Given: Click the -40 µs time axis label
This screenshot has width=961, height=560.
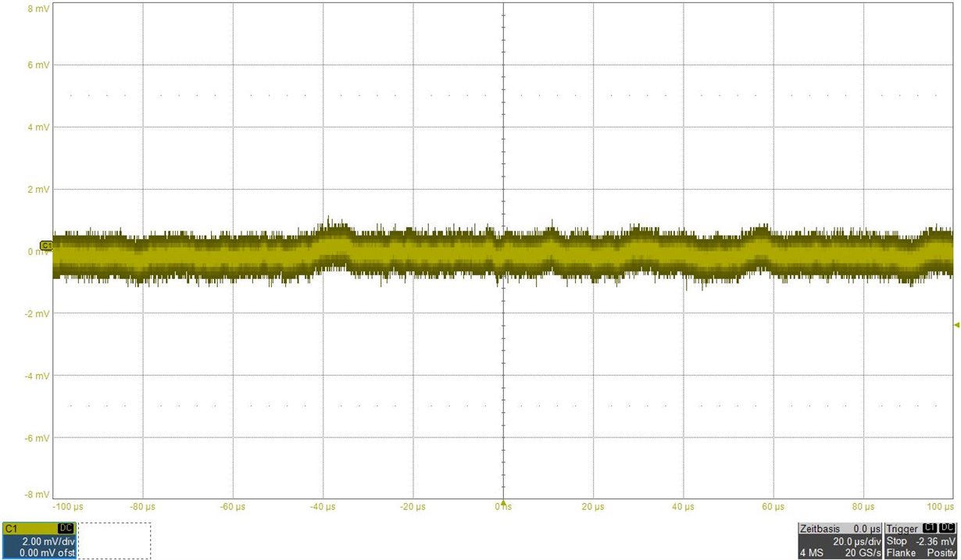Looking at the screenshot, I should (322, 507).
